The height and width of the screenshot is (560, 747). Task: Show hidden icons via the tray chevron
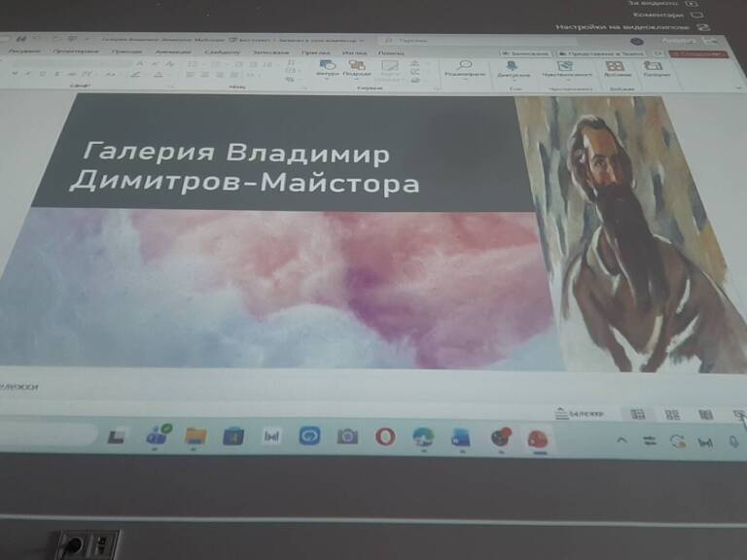click(622, 440)
